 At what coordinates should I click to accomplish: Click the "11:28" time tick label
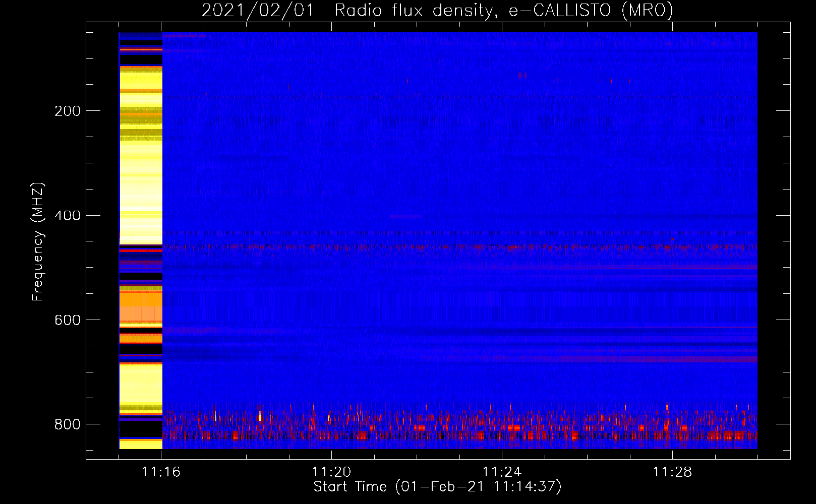672,472
